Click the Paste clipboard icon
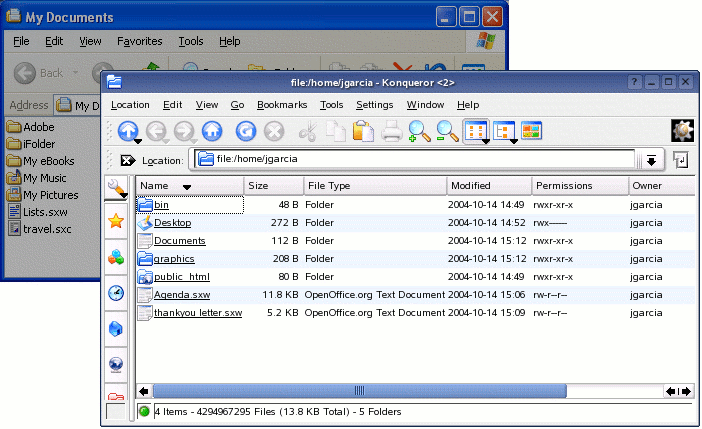The width and height of the screenshot is (702, 429). 363,131
